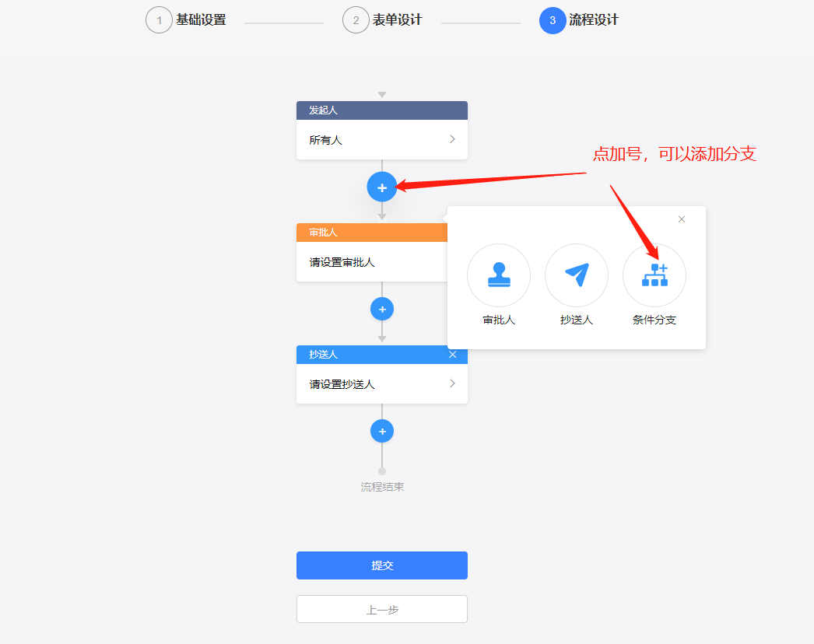This screenshot has width=814, height=644.
Task: Click the 发起人 node header
Action: click(366, 110)
